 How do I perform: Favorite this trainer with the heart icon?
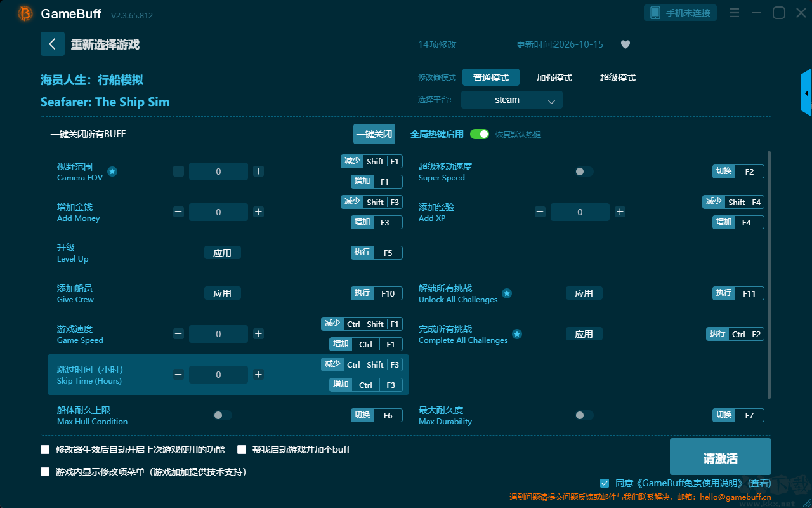625,44
